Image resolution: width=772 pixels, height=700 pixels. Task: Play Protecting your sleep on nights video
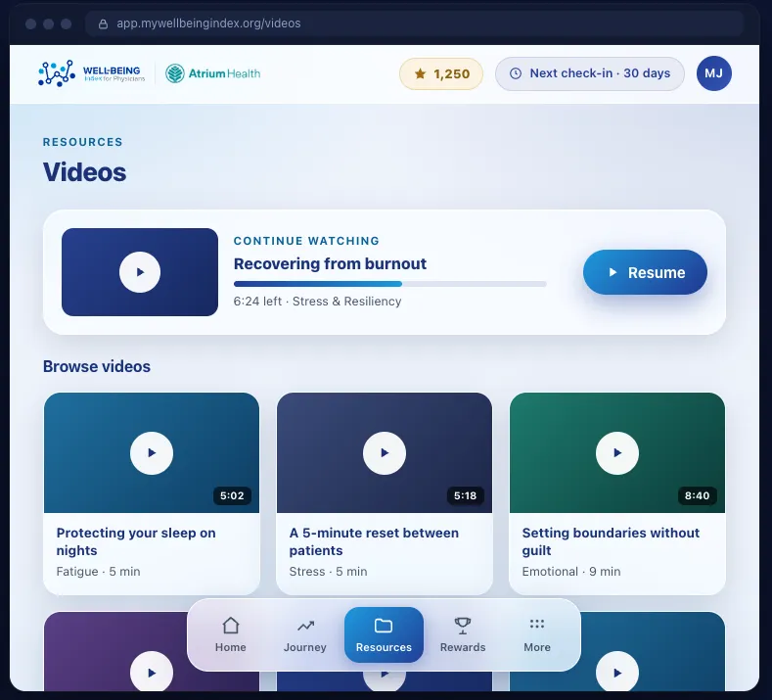(152, 453)
